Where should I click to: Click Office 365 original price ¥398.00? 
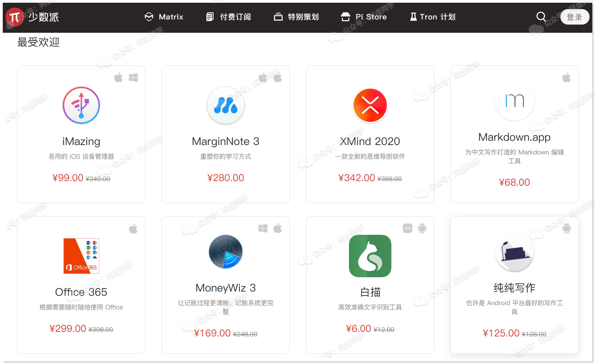[101, 330]
